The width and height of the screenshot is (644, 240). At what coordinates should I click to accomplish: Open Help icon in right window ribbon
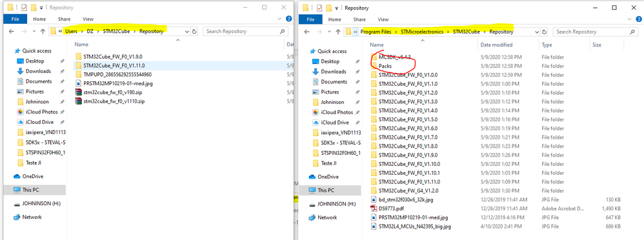pyautogui.click(x=639, y=19)
